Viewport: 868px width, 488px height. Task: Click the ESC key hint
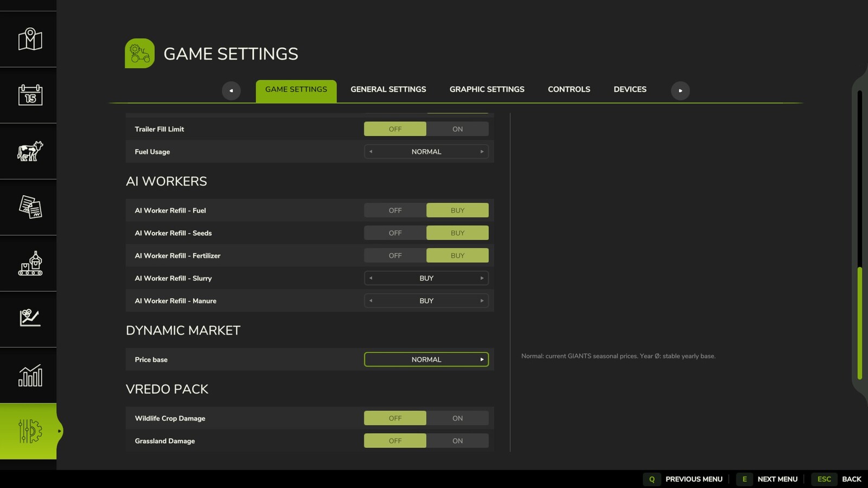coord(824,479)
